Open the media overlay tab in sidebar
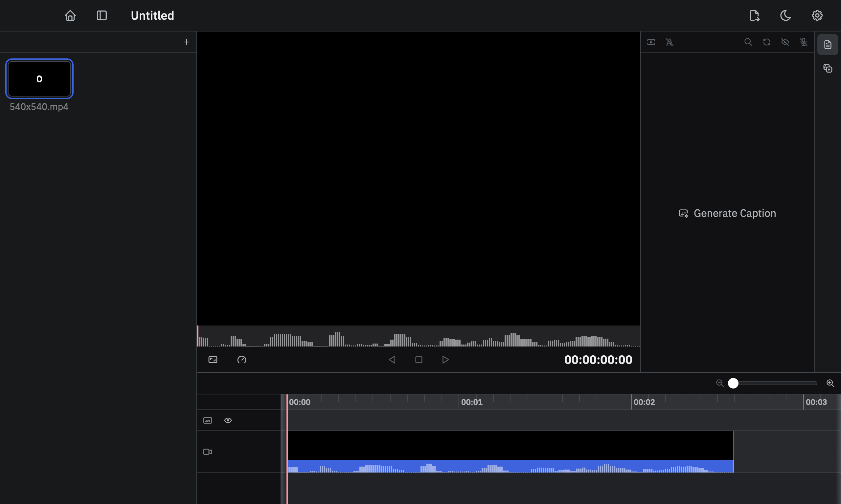The height and width of the screenshot is (504, 841). click(x=828, y=68)
